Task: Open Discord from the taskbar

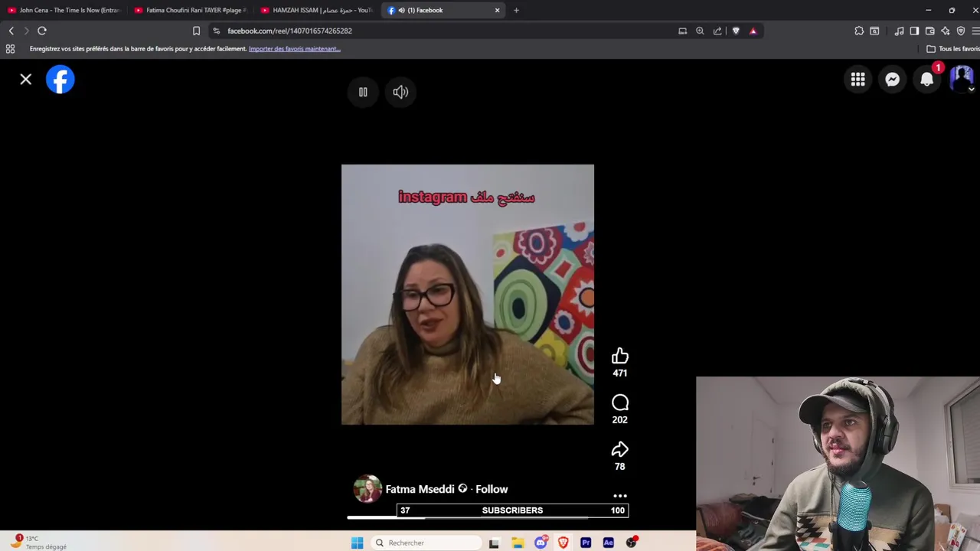Action: point(541,543)
